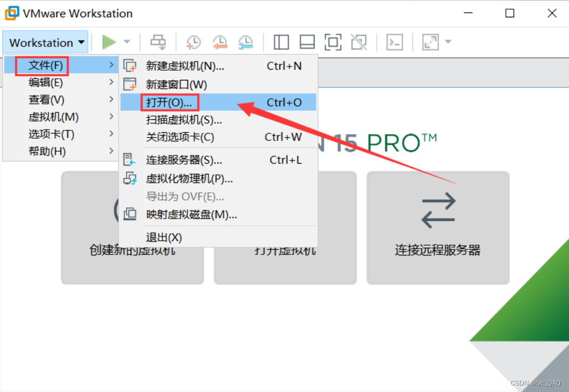Image resolution: width=569 pixels, height=392 pixels.
Task: Select 关闭选项卡(C) menu entry
Action: click(219, 137)
